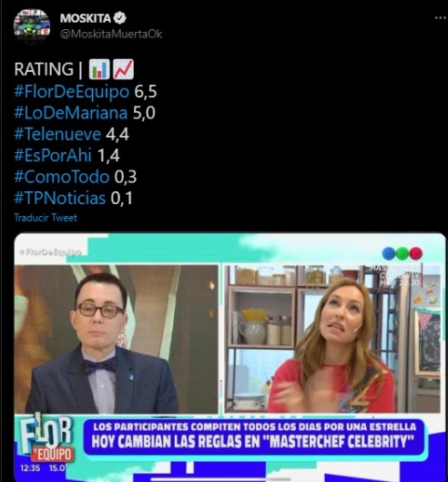
Task: Click the MOSKITA display name
Action: [85, 18]
